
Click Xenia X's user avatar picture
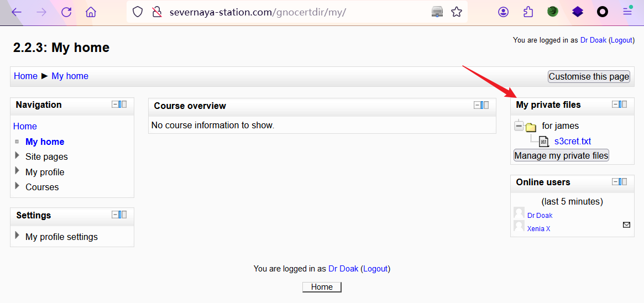pyautogui.click(x=519, y=226)
